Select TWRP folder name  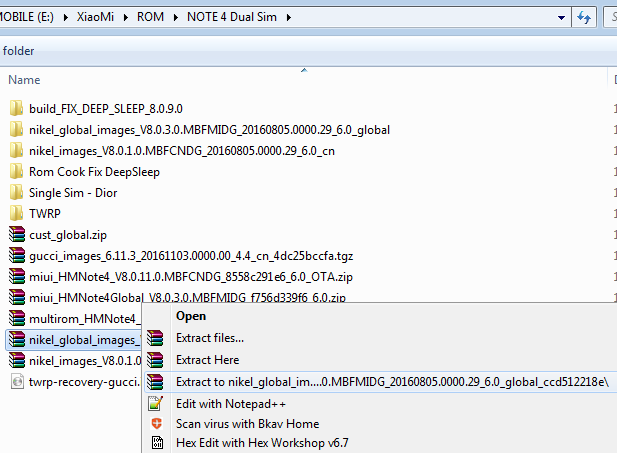pos(45,213)
